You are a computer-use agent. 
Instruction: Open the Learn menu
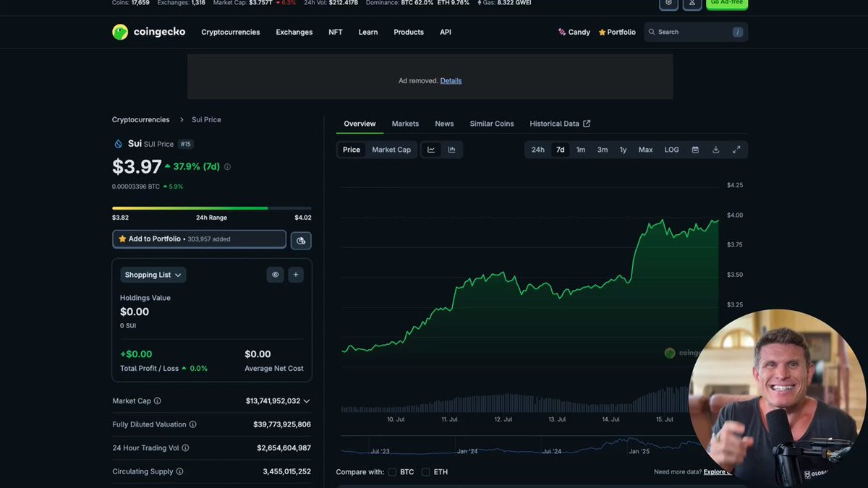pyautogui.click(x=368, y=32)
